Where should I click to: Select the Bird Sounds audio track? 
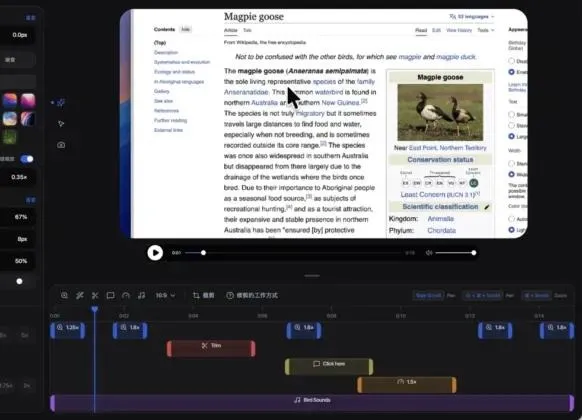tap(312, 403)
